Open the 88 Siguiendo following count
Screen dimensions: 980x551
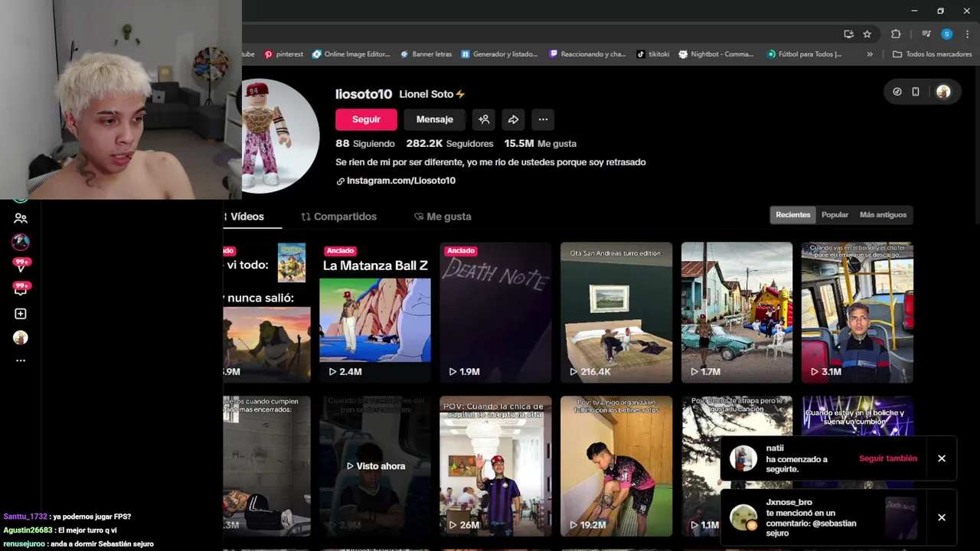pyautogui.click(x=365, y=143)
